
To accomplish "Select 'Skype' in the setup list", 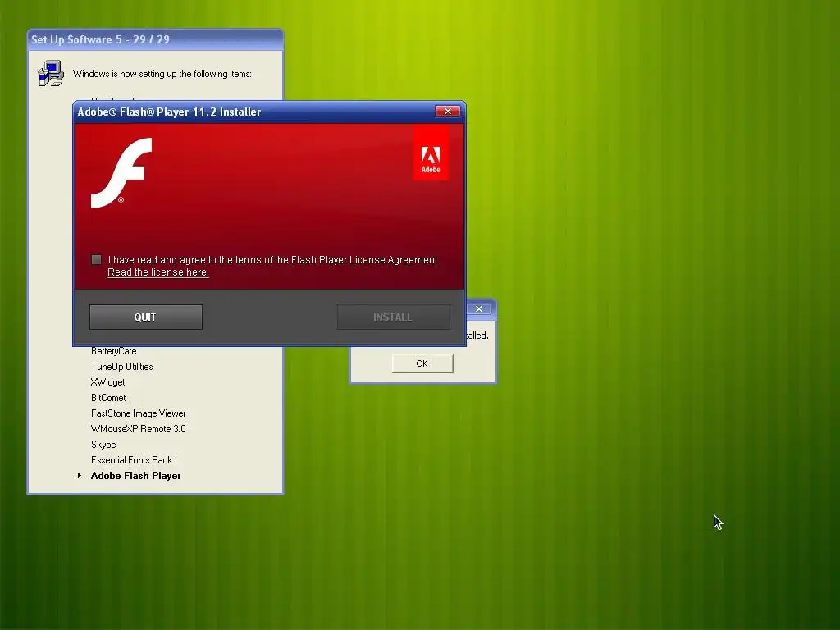I will (103, 445).
